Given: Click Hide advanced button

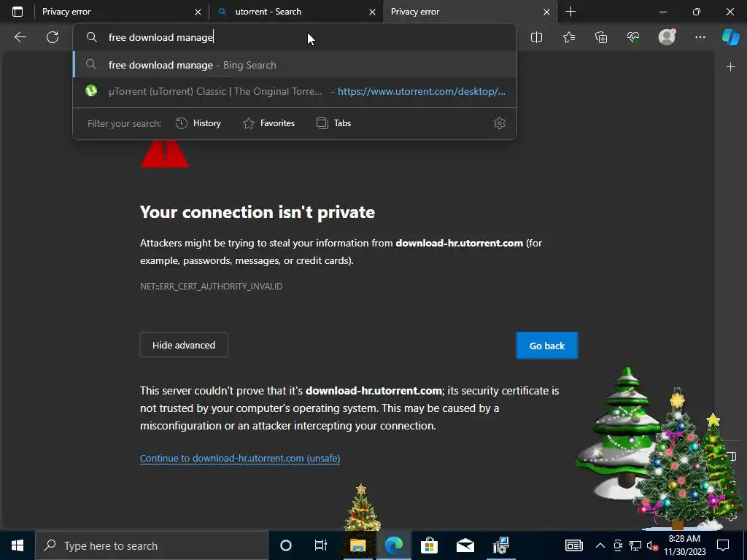Looking at the screenshot, I should click(x=184, y=345).
